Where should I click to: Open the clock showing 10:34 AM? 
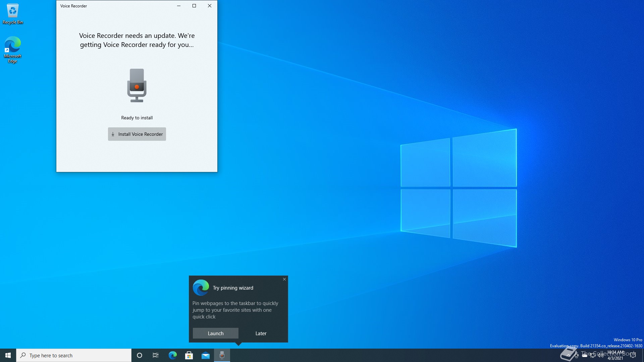pyautogui.click(x=615, y=355)
